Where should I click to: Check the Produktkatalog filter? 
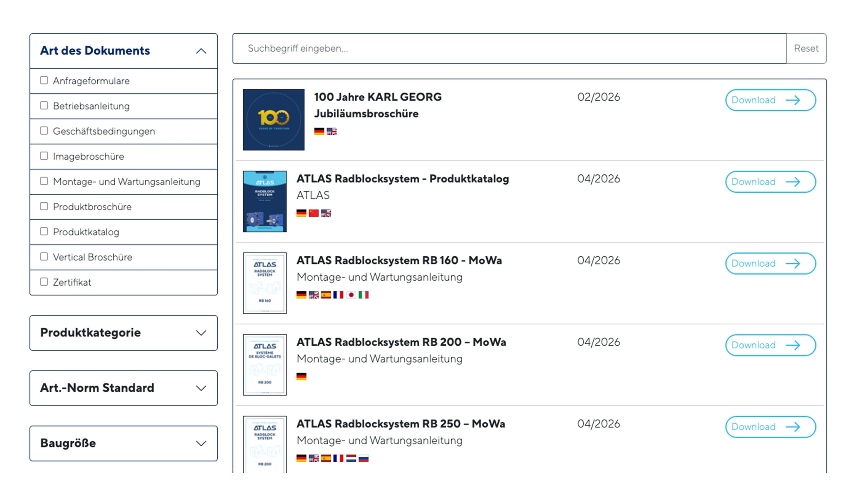[44, 231]
